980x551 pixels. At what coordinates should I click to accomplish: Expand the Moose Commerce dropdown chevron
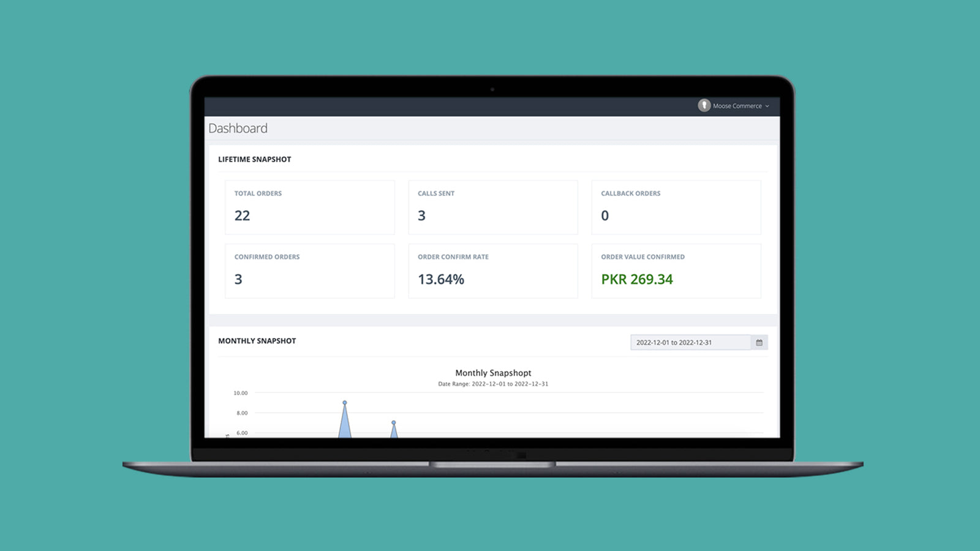[767, 106]
